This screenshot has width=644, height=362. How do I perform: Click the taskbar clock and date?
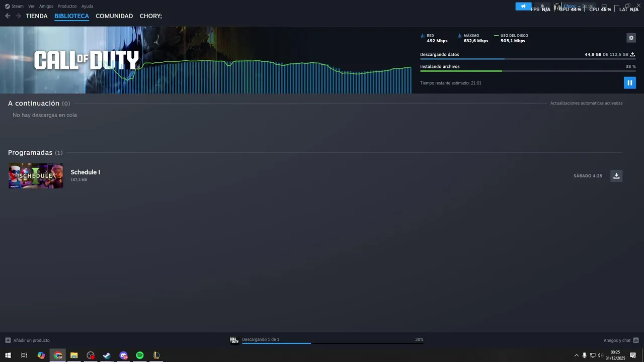[x=615, y=355]
